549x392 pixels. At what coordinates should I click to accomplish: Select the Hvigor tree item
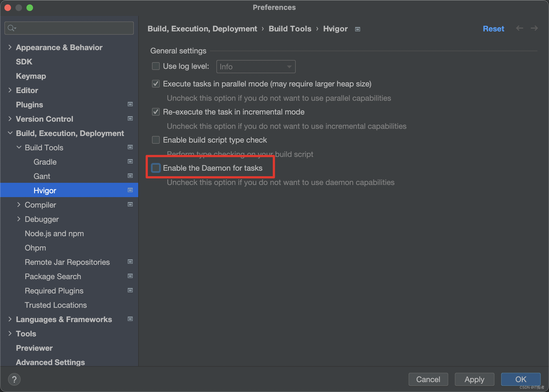[x=69, y=190]
